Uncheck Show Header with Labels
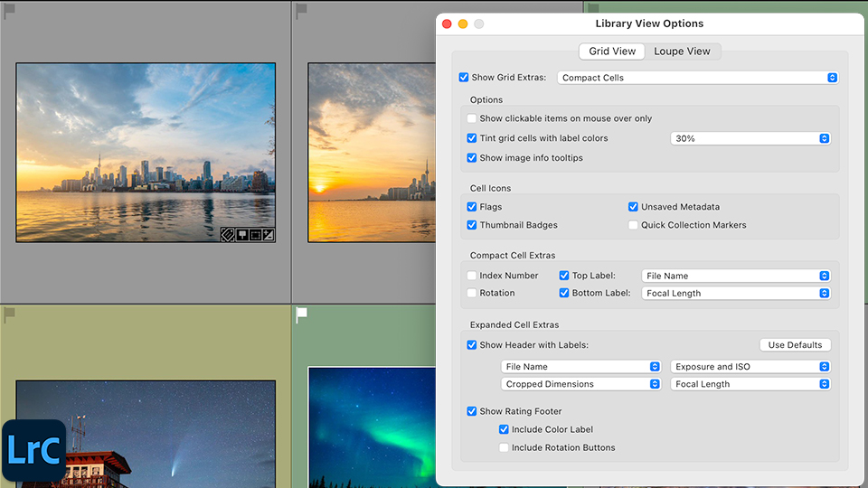868x488 pixels. (x=472, y=344)
